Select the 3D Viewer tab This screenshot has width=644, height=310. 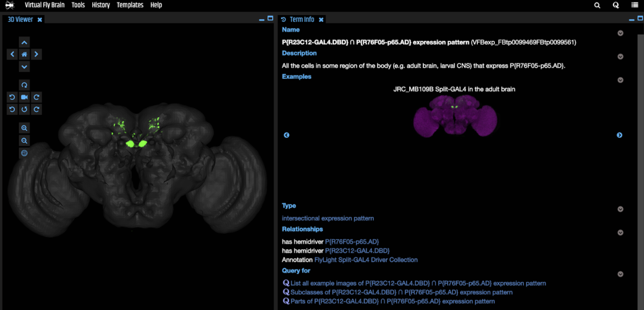(x=20, y=19)
